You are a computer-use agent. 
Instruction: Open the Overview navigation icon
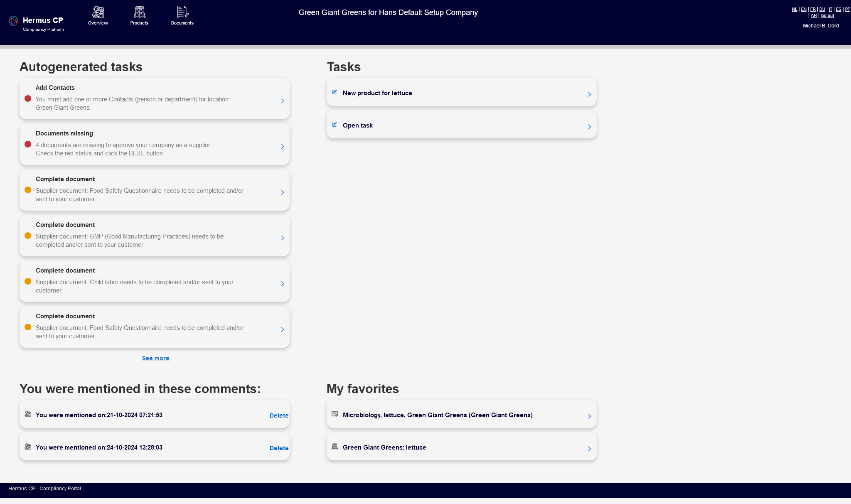click(98, 12)
